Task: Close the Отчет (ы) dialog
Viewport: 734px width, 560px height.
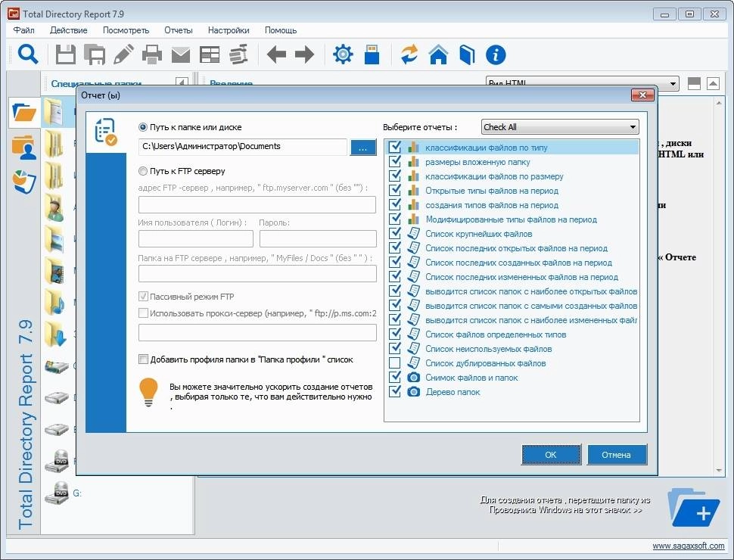Action: pos(642,95)
